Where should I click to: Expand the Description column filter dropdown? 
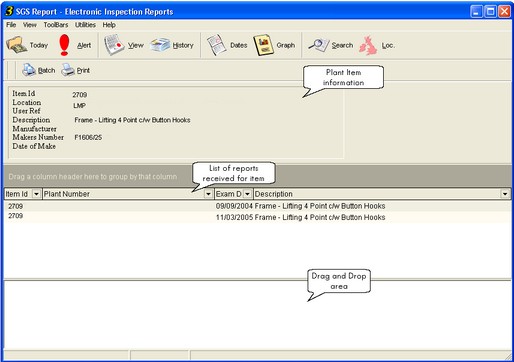click(x=505, y=194)
